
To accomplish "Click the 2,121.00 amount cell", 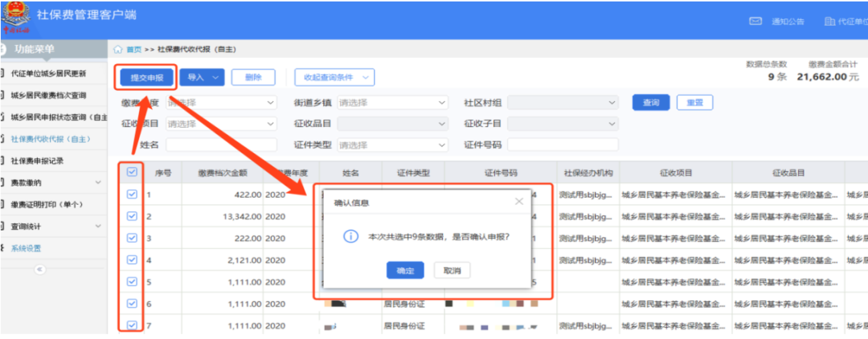I will tap(223, 260).
